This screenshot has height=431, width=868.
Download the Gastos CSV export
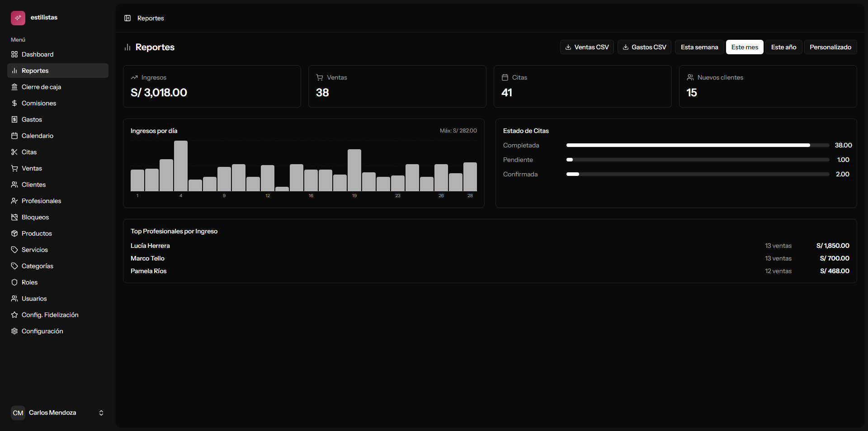pos(644,47)
